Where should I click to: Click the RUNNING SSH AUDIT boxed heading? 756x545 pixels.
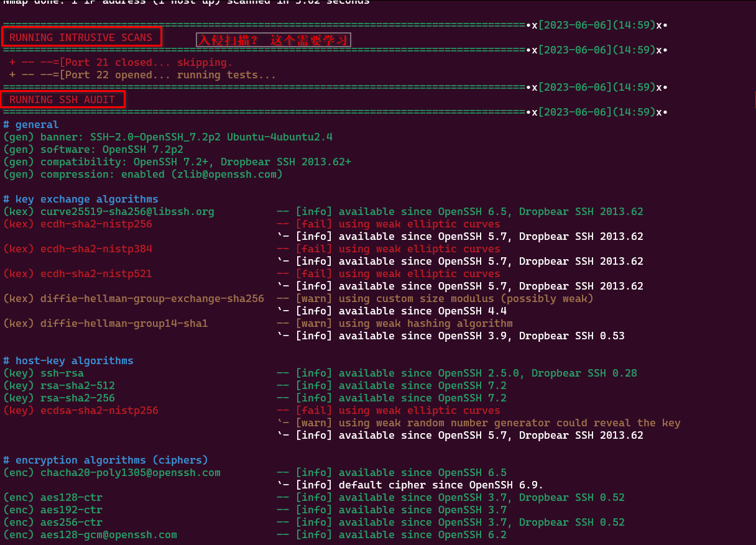point(63,99)
